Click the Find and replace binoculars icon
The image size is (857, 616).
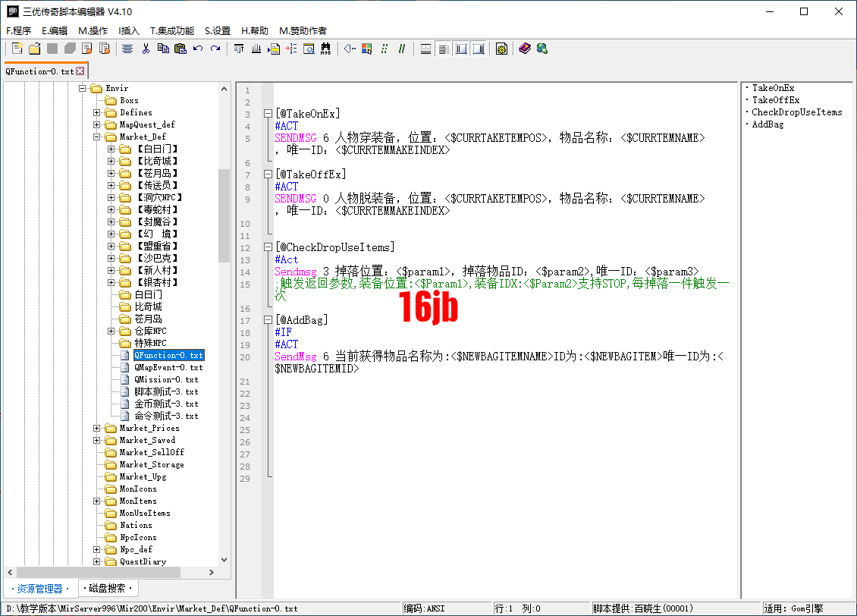pos(326,49)
